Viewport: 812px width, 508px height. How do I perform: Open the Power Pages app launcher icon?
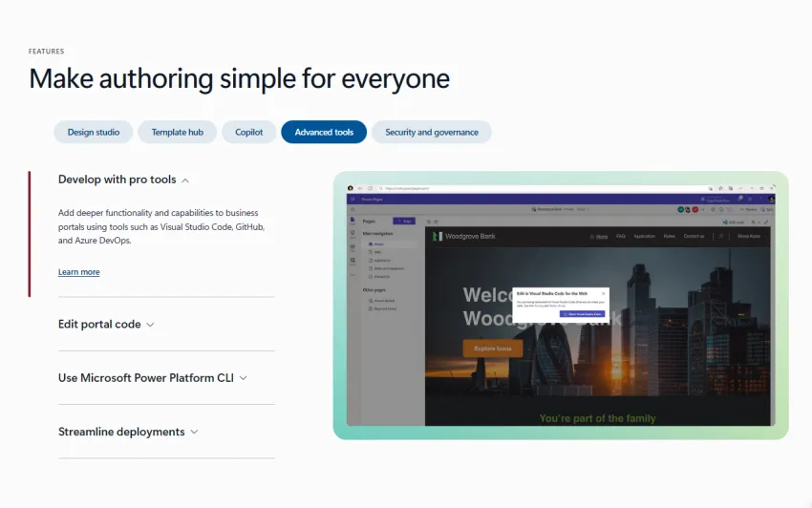click(352, 198)
